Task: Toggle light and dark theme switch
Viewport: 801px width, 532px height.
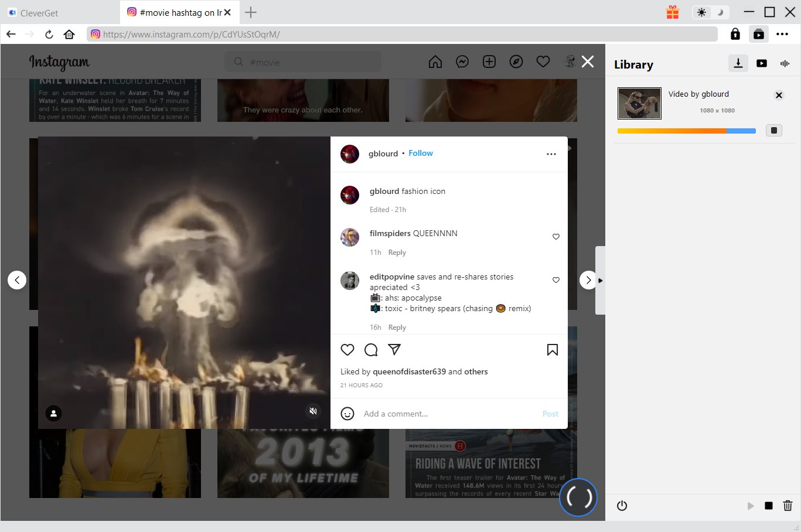Action: 710,12
